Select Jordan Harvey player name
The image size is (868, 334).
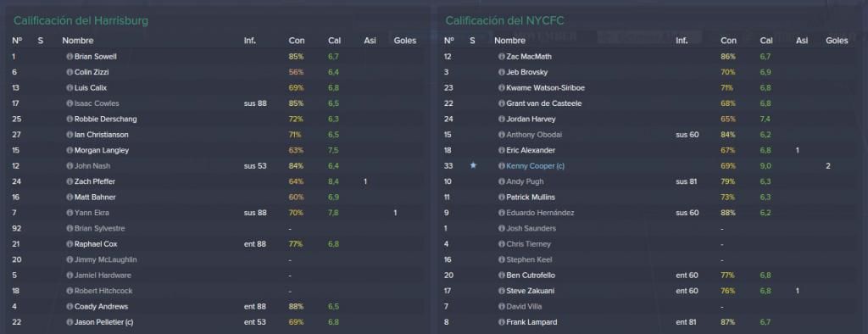531,119
